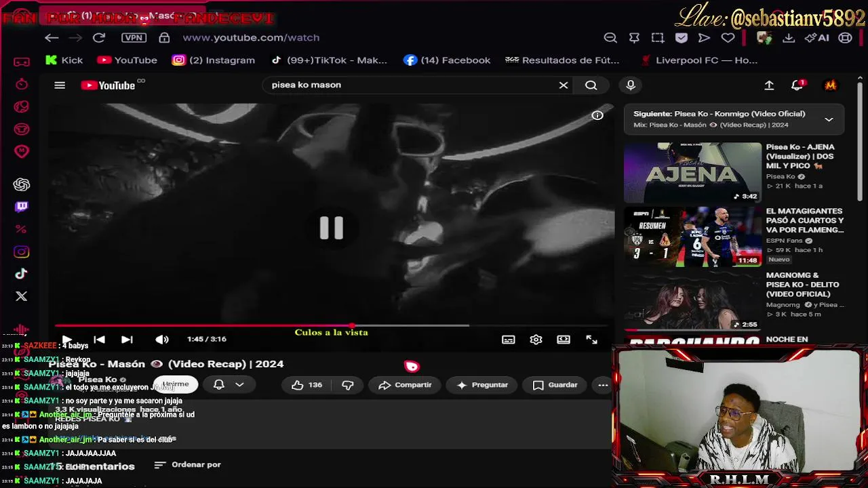Expand the 'Siguiente' mix playlist chevron
The width and height of the screenshot is (868, 488).
pos(829,119)
